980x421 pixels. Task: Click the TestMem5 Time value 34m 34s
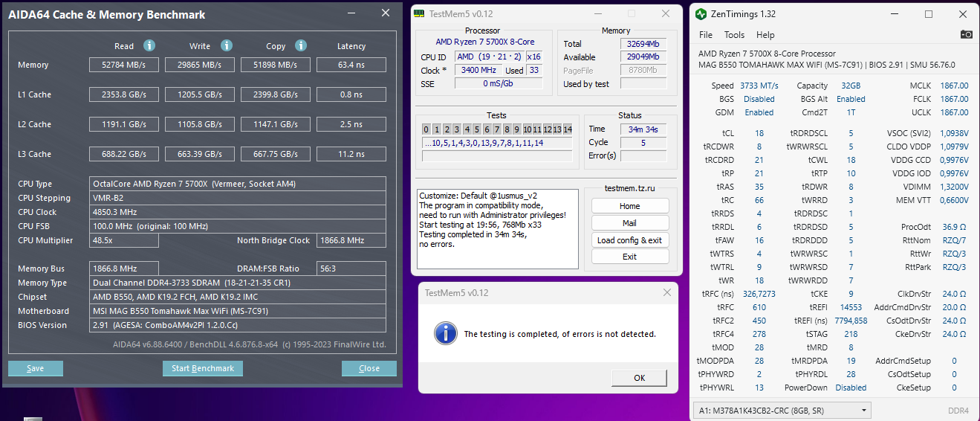click(x=643, y=129)
